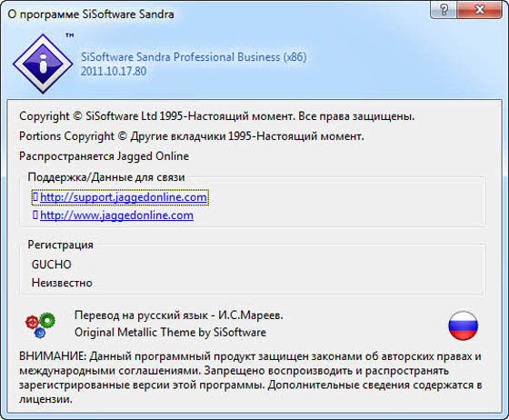The width and height of the screenshot is (509, 420).
Task: Click the help question mark button
Action: coord(444,10)
